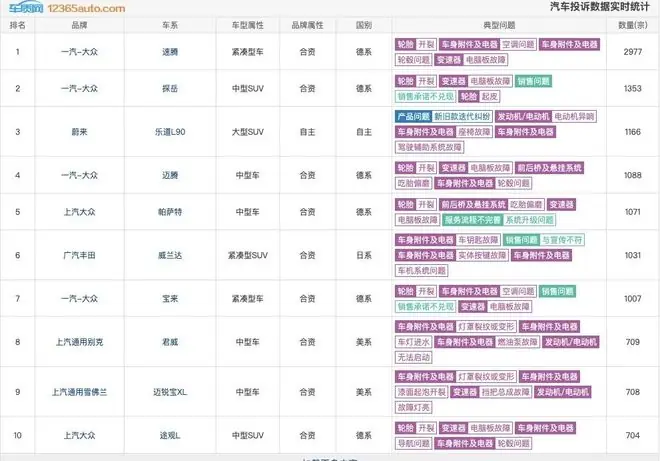The width and height of the screenshot is (660, 461).
Task: Select the complaint count 704
Action: pyautogui.click(x=633, y=435)
